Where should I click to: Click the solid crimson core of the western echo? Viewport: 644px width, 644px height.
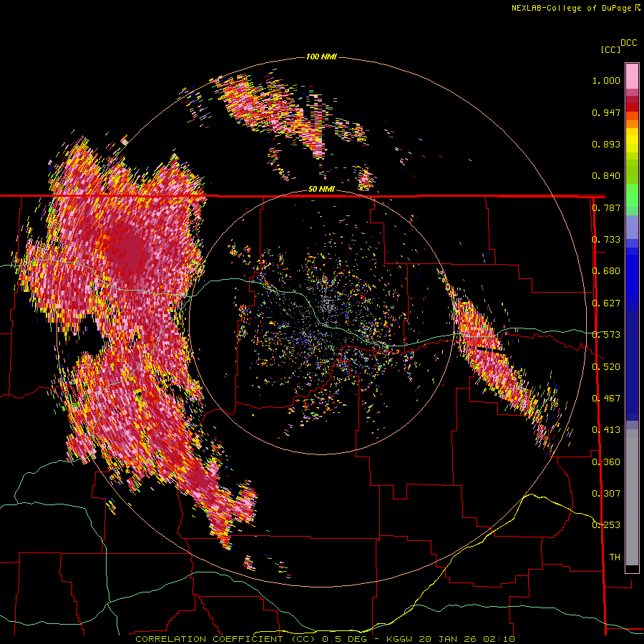(131, 251)
